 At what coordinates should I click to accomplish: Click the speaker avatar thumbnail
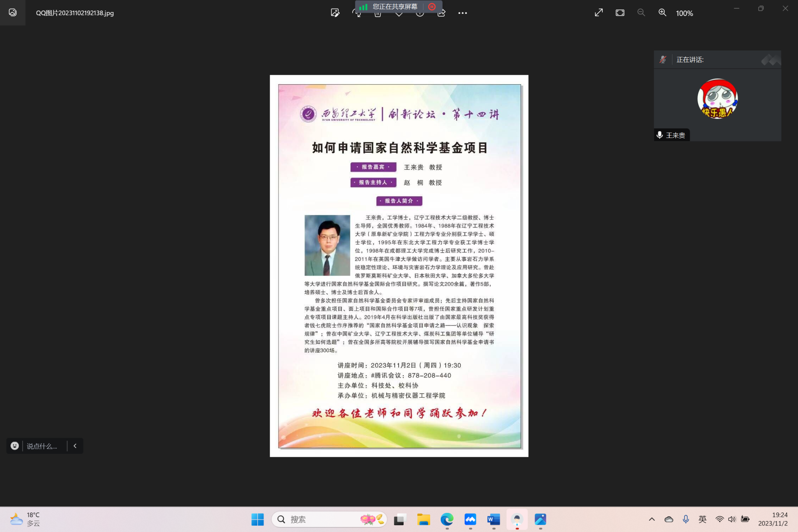point(717,99)
